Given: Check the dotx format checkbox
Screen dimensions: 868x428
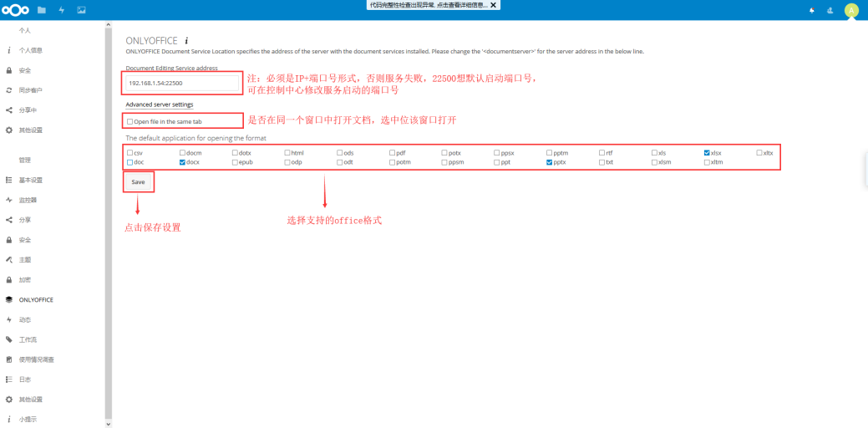Looking at the screenshot, I should point(235,153).
